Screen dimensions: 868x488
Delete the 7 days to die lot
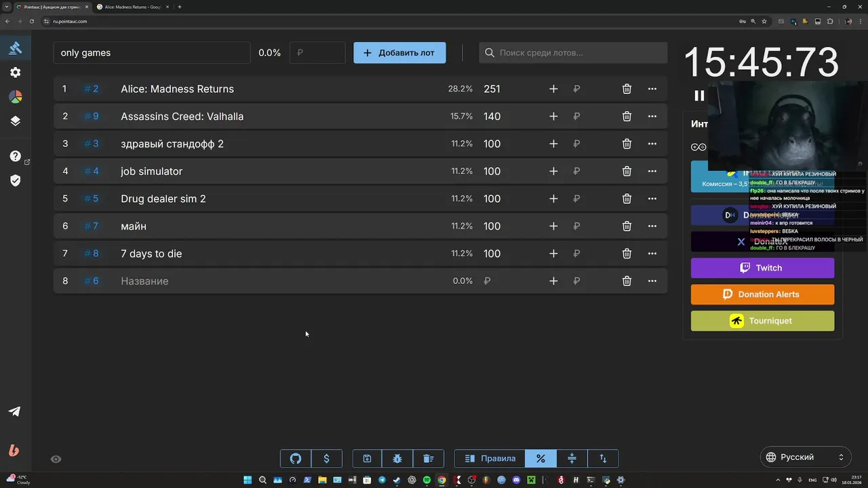(627, 253)
